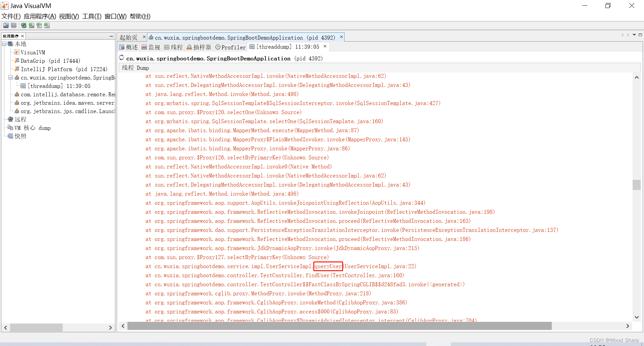The image size is (644, 346).
Task: Open the 应用程序(A) menu
Action: 40,16
